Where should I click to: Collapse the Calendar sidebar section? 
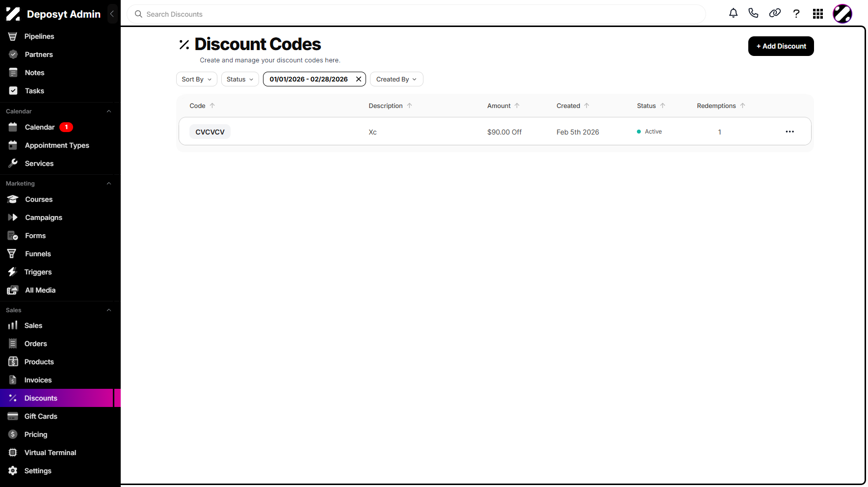(x=109, y=111)
